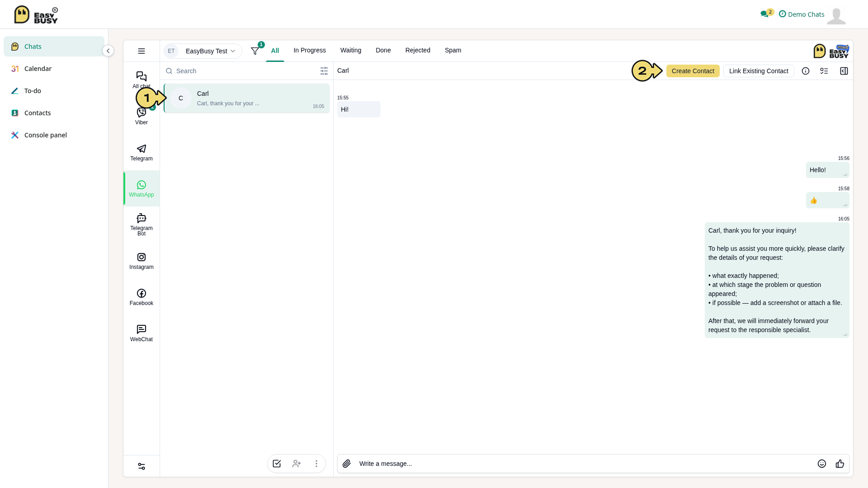Open more options three-dot menu

[316, 464]
